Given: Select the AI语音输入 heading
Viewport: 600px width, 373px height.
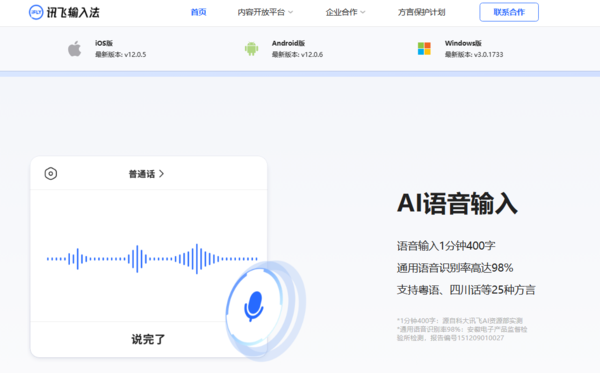Looking at the screenshot, I should point(457,203).
